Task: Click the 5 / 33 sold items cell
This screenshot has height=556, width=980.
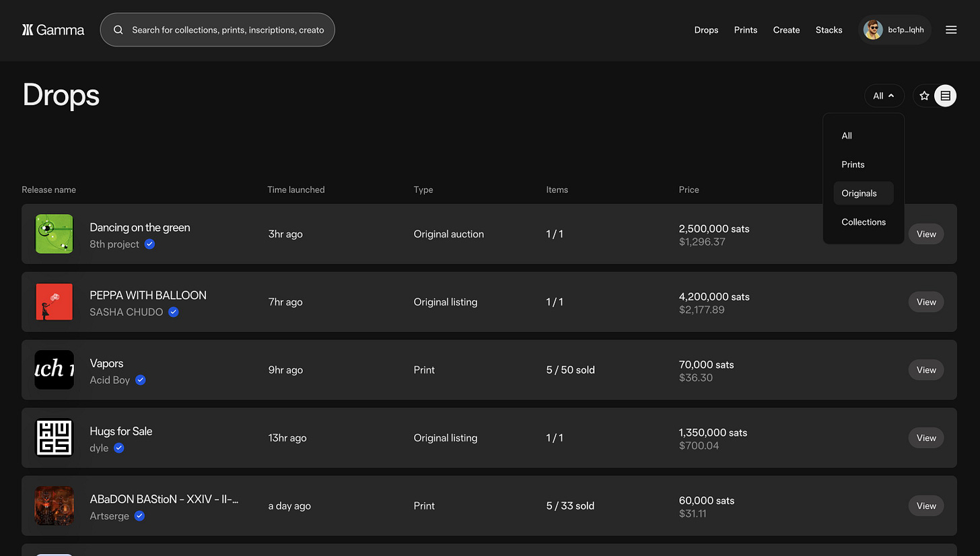Action: 570,506
